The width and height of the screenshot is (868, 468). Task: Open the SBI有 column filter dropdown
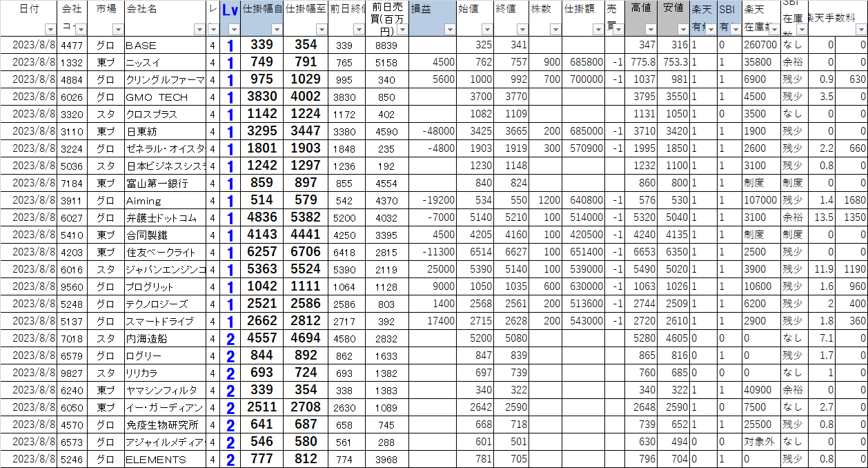click(737, 29)
